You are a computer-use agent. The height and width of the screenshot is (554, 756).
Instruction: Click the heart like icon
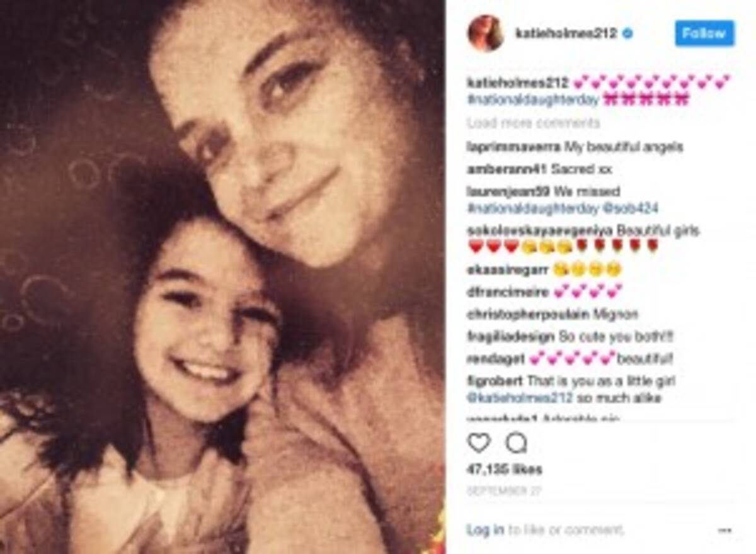(x=479, y=443)
